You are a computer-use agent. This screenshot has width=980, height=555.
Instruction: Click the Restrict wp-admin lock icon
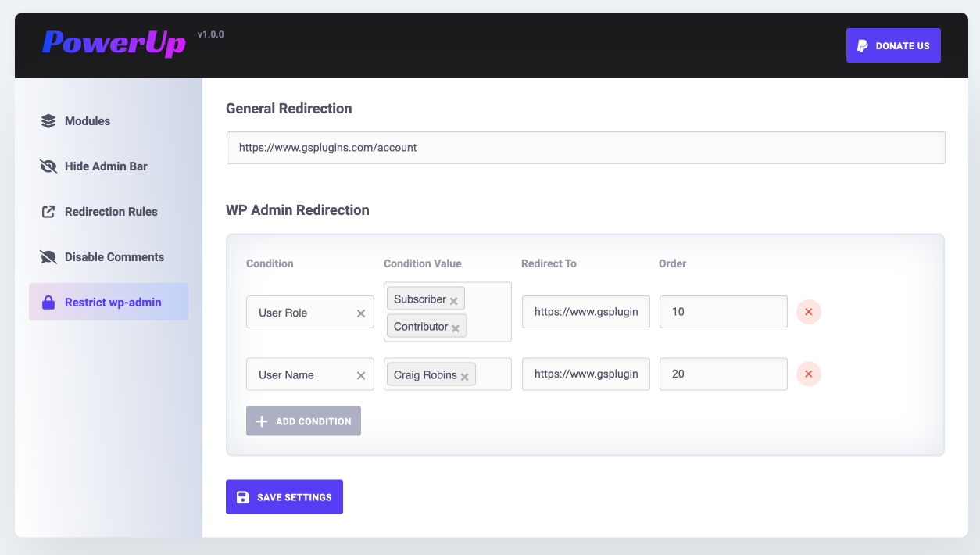click(x=48, y=303)
